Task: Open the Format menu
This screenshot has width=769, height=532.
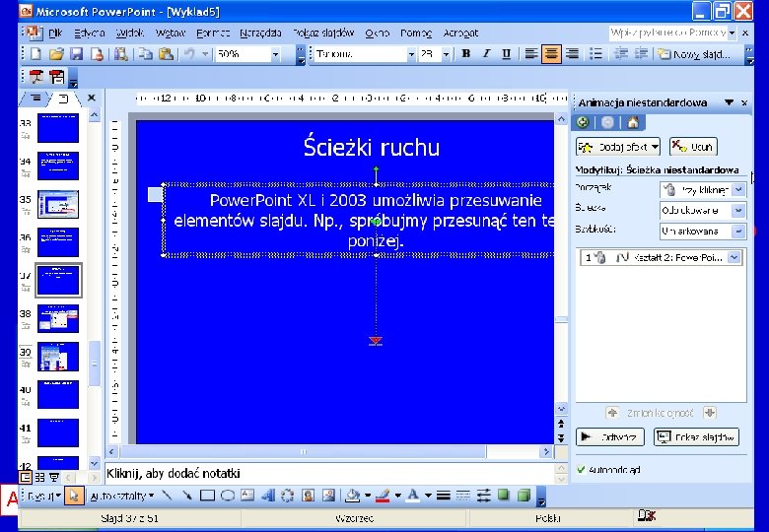Action: (x=213, y=33)
